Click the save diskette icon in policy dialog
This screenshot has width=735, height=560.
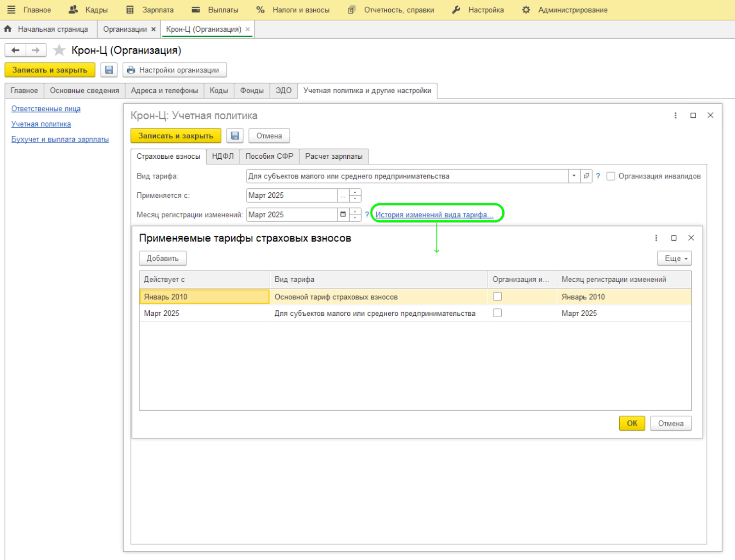(x=235, y=136)
